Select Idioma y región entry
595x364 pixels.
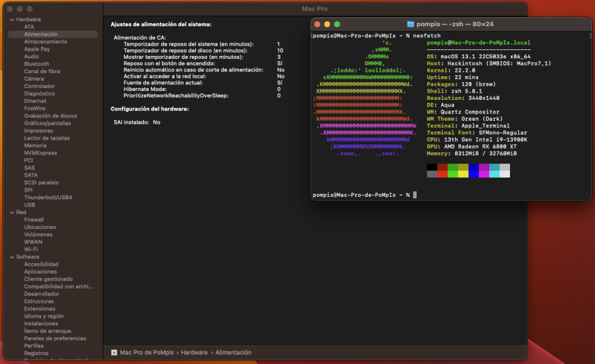43,316
